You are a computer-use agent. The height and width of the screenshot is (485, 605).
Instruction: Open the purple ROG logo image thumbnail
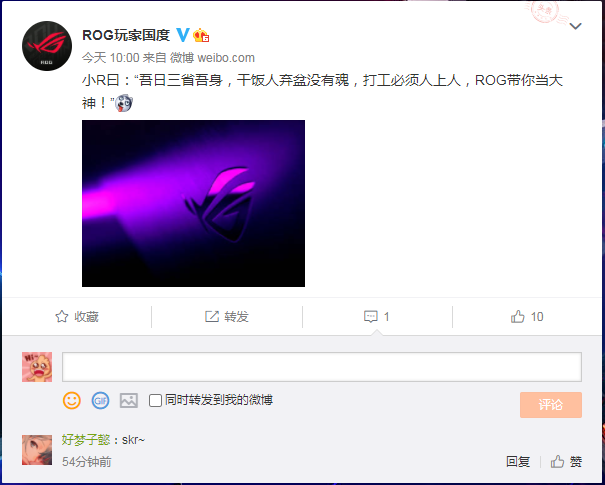tap(193, 203)
